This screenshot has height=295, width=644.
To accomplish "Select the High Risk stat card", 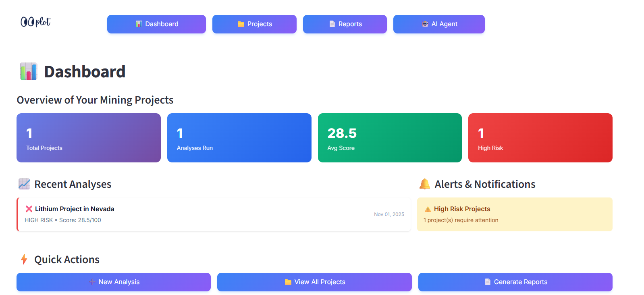I will click(540, 138).
